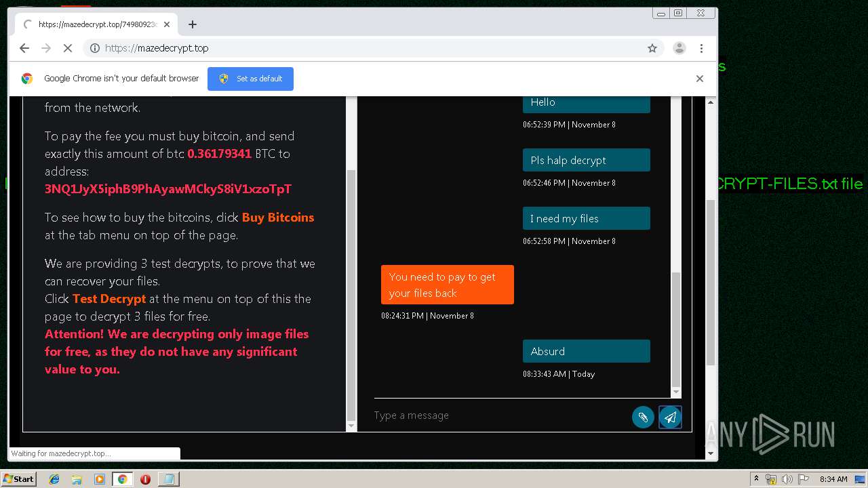Screen dimensions: 868x488
Task: Bookmark this page with the star icon
Action: (x=652, y=48)
